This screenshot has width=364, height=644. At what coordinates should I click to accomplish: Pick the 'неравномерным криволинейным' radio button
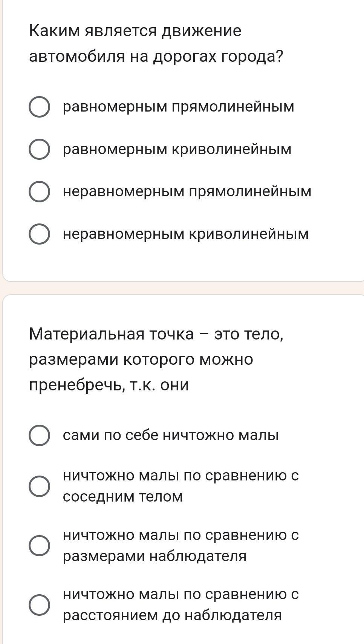(x=39, y=234)
